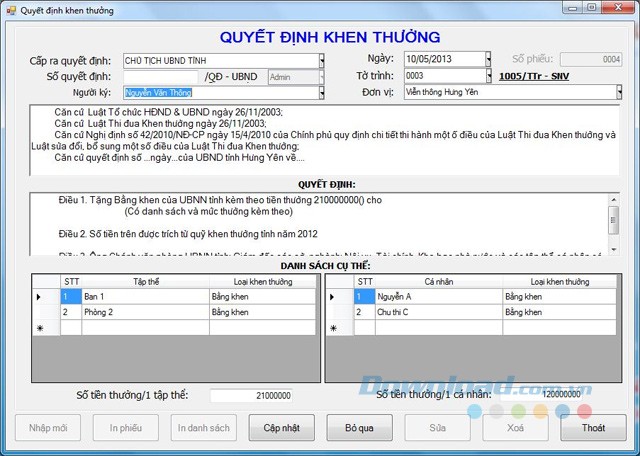Click 'Bằng khen' cell in Chu thi C row

point(559,312)
